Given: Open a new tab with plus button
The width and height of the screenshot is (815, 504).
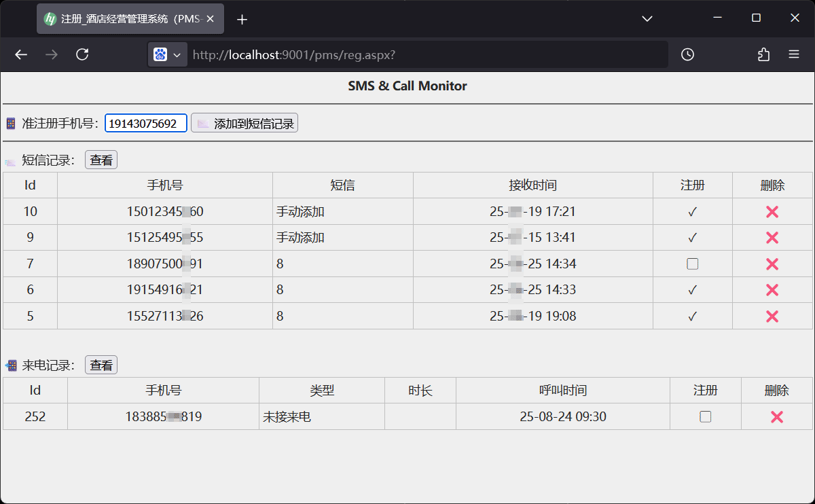Looking at the screenshot, I should [x=242, y=19].
